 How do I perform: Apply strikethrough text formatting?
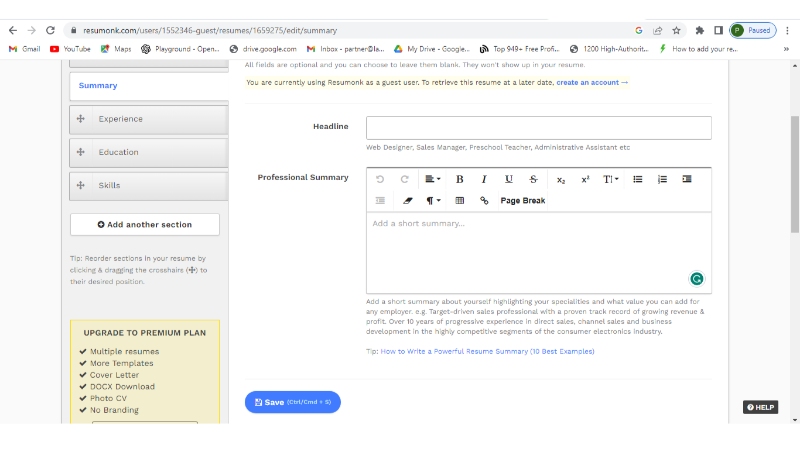[x=533, y=179]
